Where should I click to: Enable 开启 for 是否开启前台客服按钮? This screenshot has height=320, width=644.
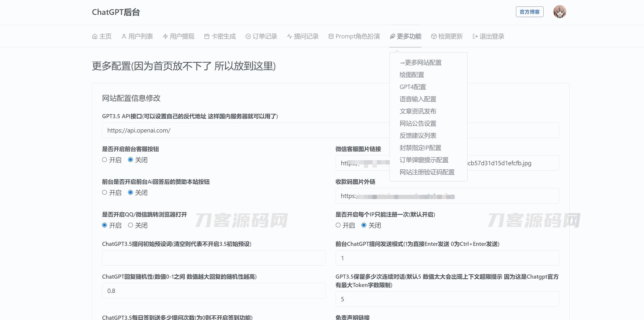click(104, 160)
